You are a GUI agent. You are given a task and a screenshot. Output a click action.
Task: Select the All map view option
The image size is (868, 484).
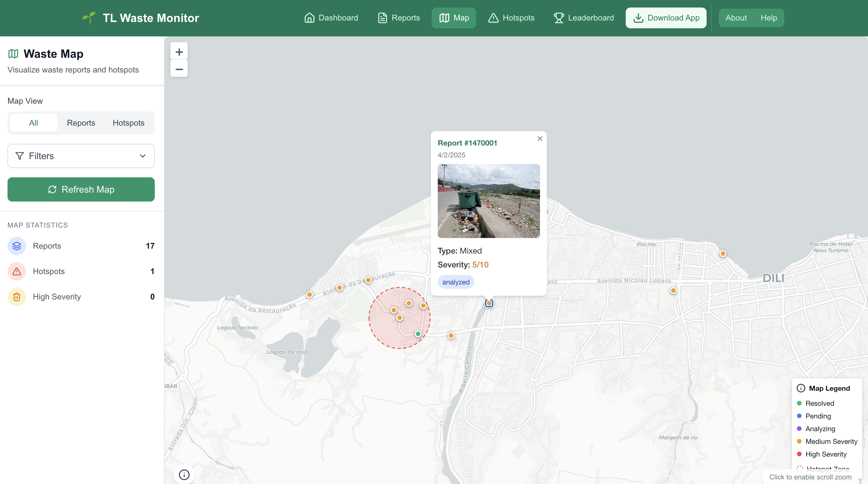[x=33, y=123]
